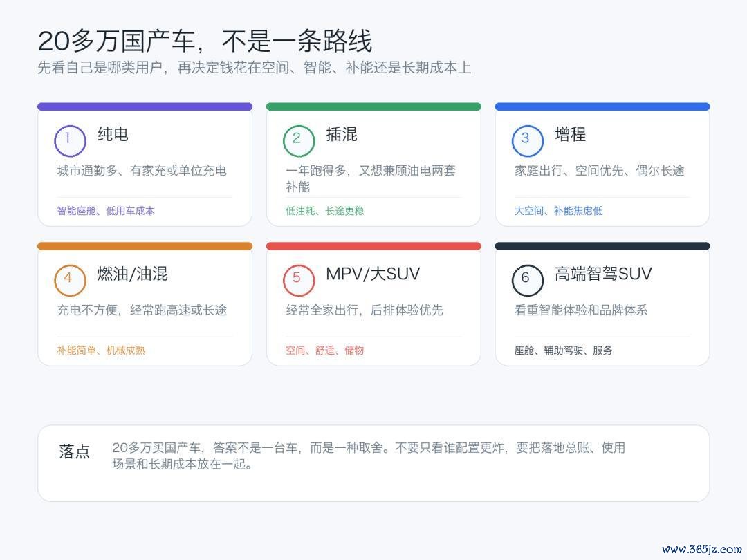
Task: Click the www.365jz.com watermark link
Action: pos(702,549)
